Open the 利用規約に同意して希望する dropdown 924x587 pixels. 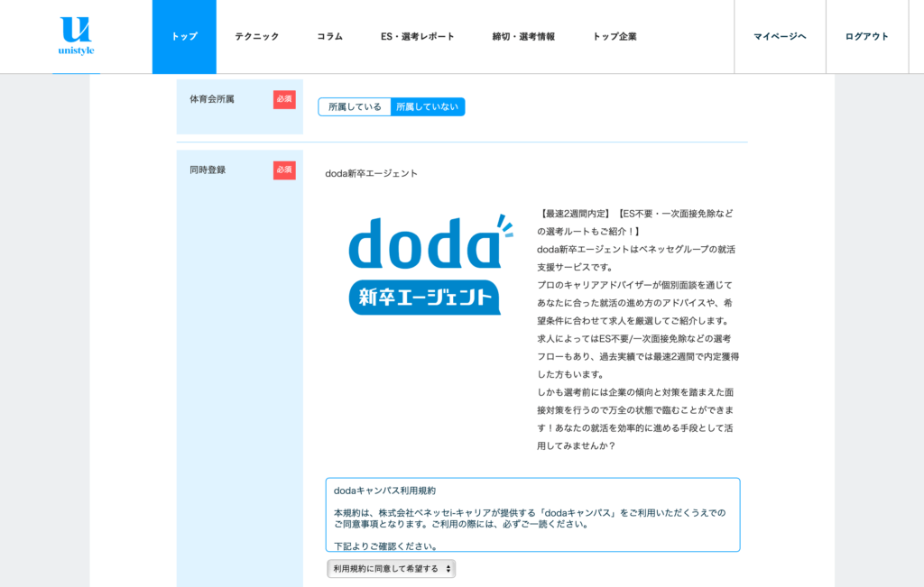tap(392, 569)
